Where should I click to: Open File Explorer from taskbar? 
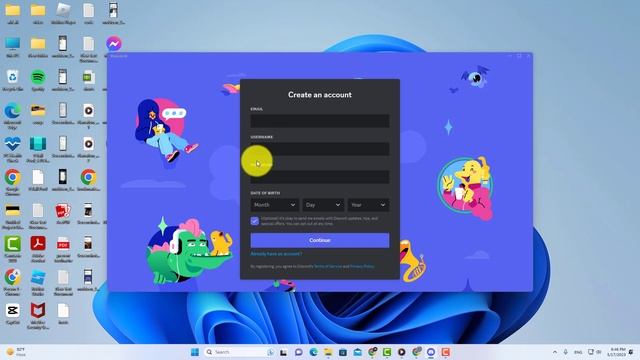328,352
